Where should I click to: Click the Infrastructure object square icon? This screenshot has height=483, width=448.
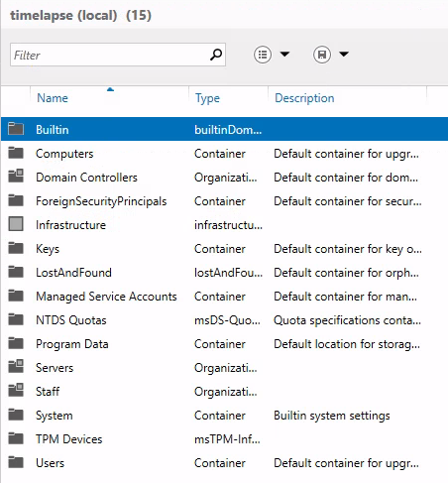click(x=16, y=224)
